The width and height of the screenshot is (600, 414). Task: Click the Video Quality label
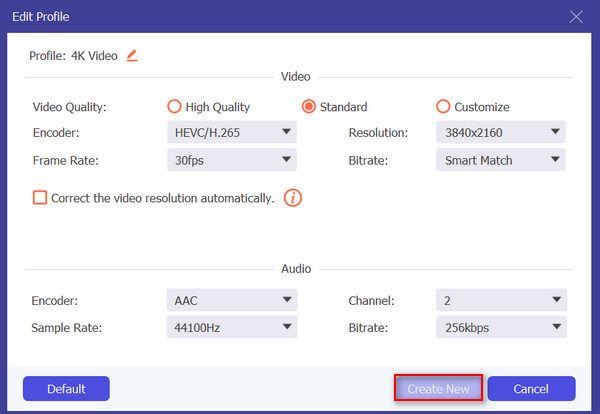(70, 107)
